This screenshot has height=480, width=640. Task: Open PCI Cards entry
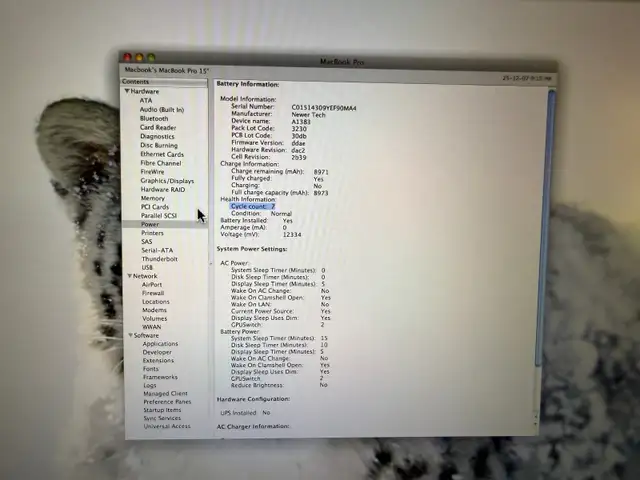click(x=155, y=207)
